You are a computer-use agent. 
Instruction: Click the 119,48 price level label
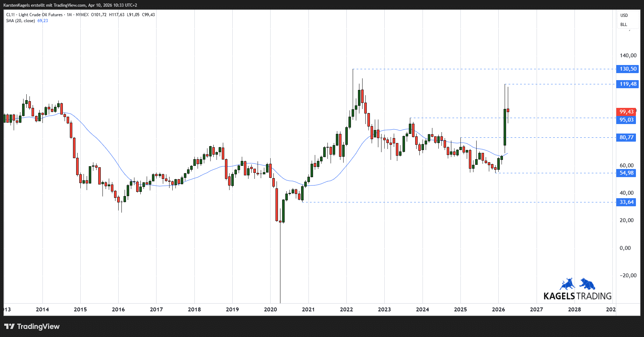(628, 84)
